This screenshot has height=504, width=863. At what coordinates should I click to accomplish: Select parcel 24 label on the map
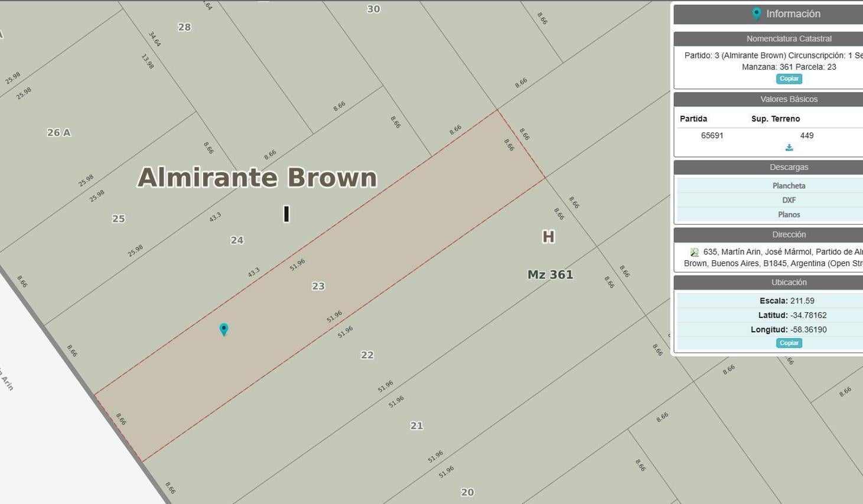[x=237, y=240]
